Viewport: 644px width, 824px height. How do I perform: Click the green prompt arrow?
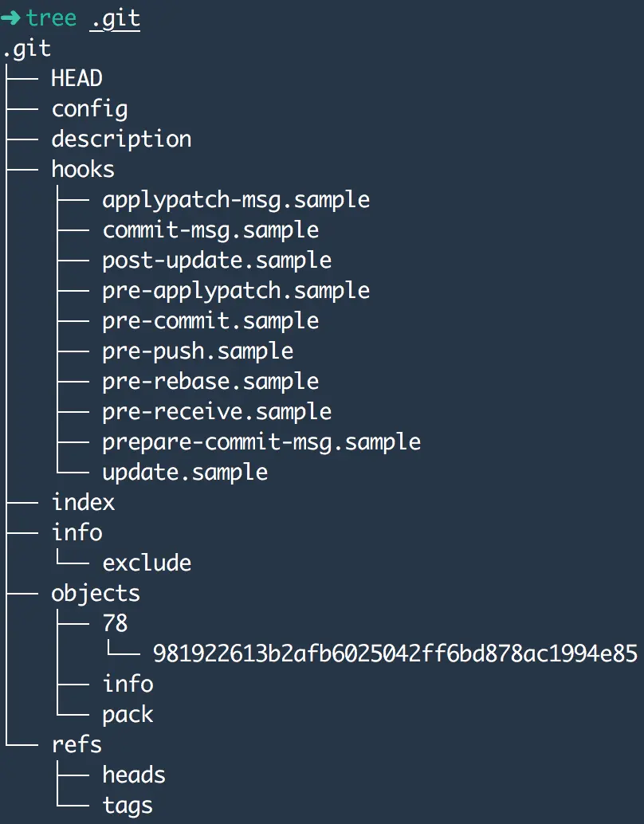click(x=11, y=18)
